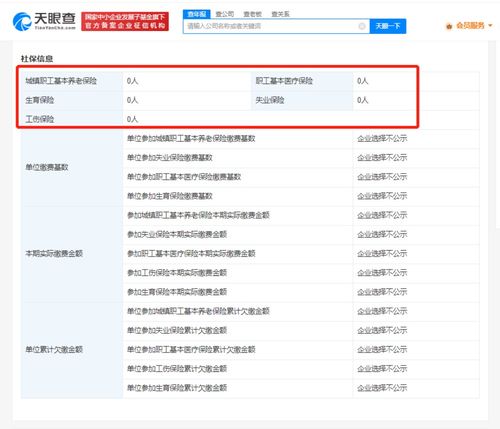Focus the company name search box
This screenshot has height=429, width=500.
point(276,26)
